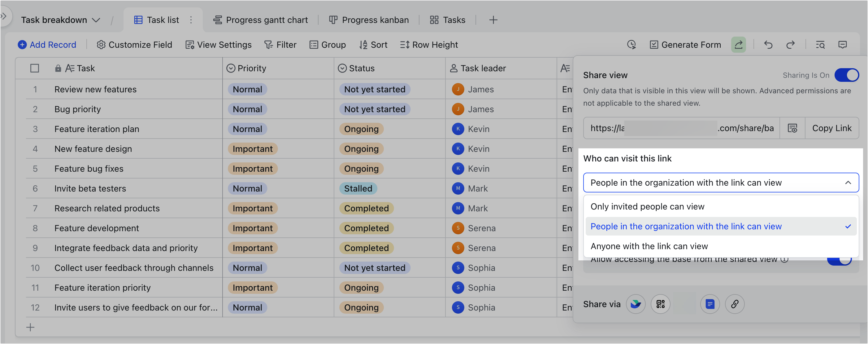Viewport: 868px width, 344px height.
Task: Open the record history clock icon
Action: pyautogui.click(x=631, y=45)
